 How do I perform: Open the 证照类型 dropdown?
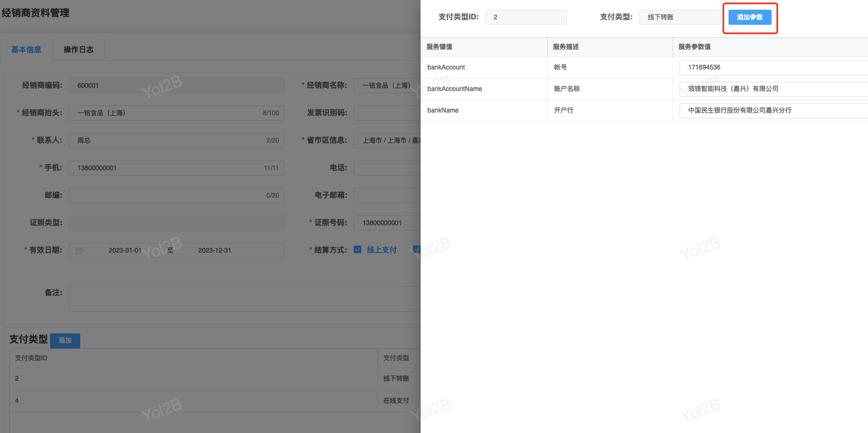[x=176, y=223]
